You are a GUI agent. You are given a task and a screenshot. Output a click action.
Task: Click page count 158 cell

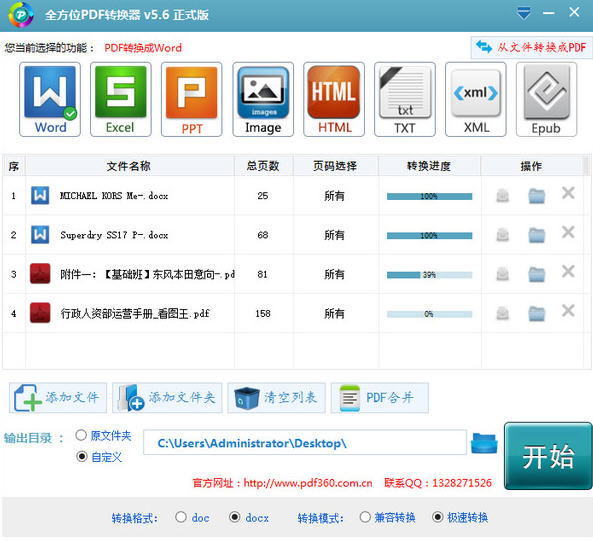[x=263, y=313]
